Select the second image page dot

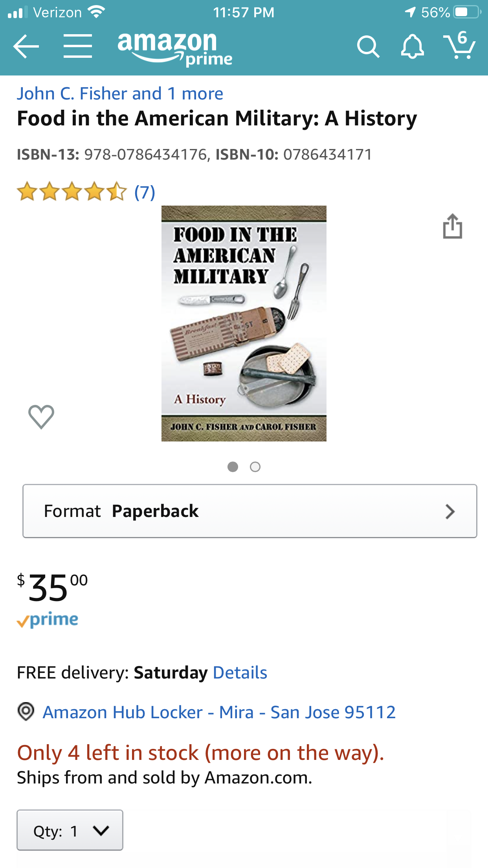pos(255,467)
